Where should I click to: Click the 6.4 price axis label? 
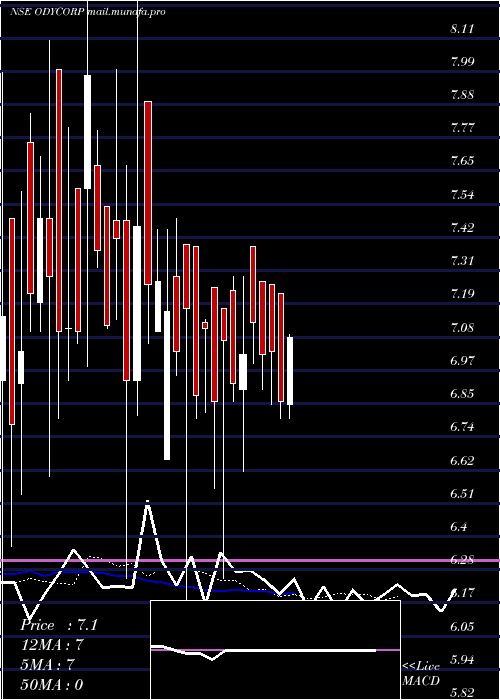[x=459, y=527]
